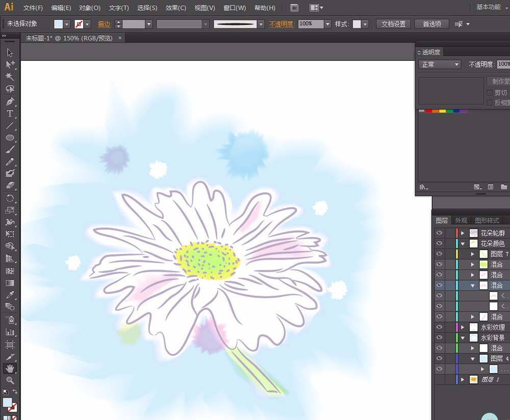Open Adobe Bridge via Br icon
The width and height of the screenshot is (510, 420).
pos(294,8)
